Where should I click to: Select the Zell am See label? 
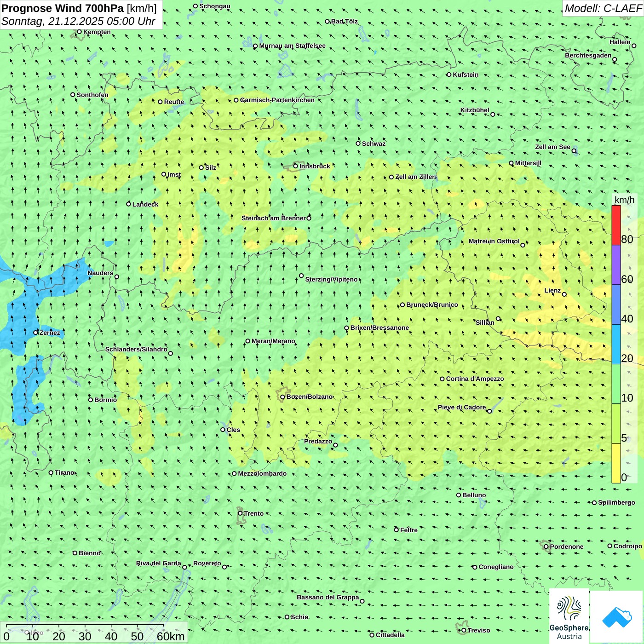(552, 147)
